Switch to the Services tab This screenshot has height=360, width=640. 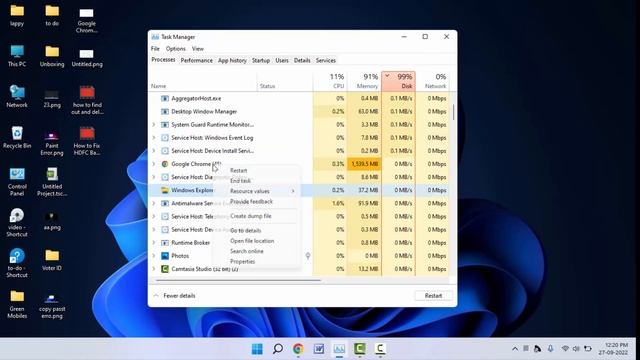point(326,60)
